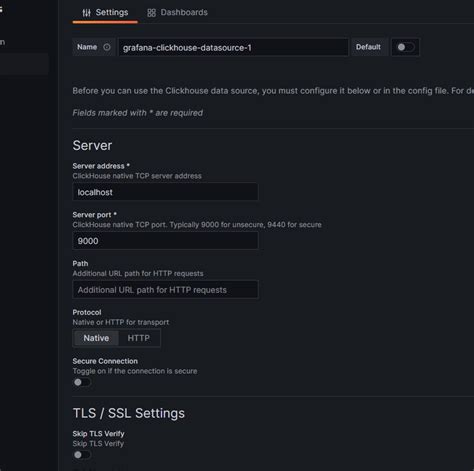Click the sidebar item ending in 'n'
474x471 pixels.
pyautogui.click(x=2, y=42)
